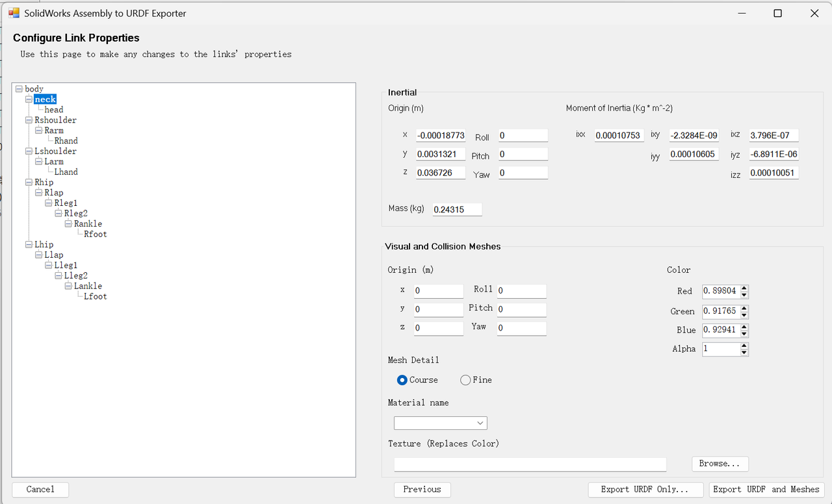
Task: Increase the Blue color value
Action: coord(744,327)
